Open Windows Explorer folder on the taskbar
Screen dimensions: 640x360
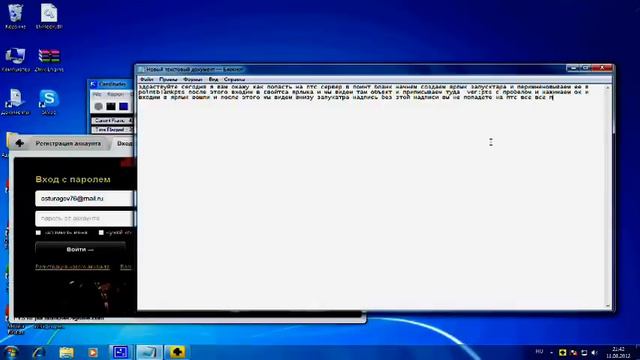[x=67, y=352]
